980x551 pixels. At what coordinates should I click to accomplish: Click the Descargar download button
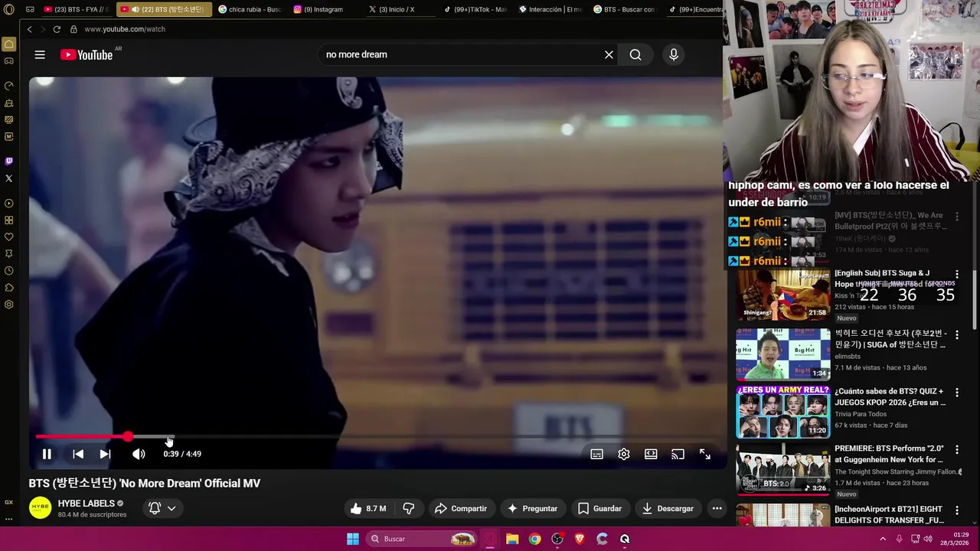point(668,508)
